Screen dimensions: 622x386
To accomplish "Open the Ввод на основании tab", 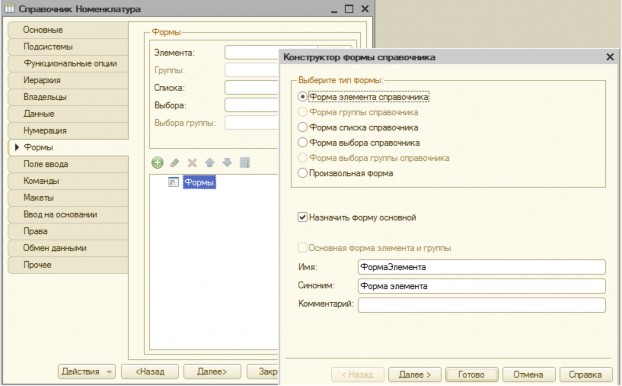I will tap(68, 214).
